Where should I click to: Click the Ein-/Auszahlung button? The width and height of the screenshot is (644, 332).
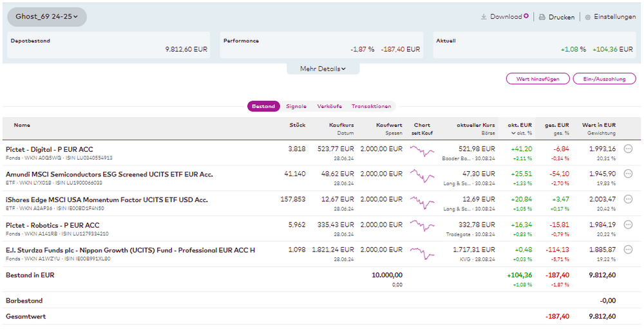pos(604,78)
